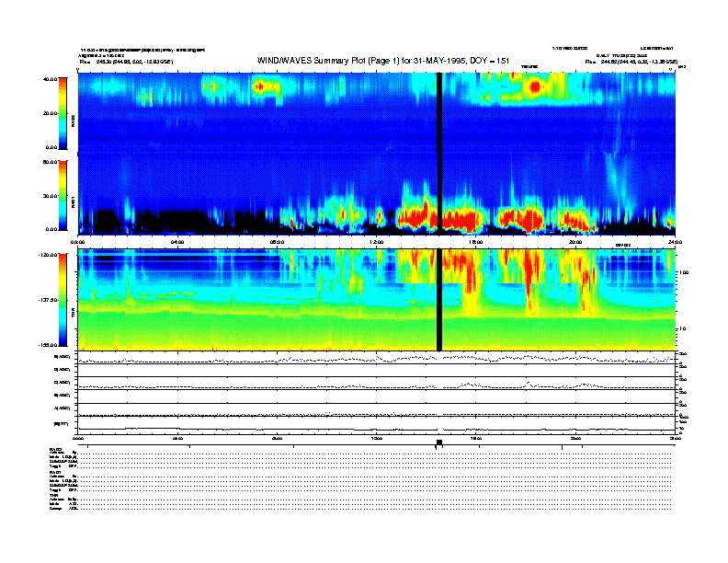This screenshot has height=563, width=728.
Task: Click the 12:00 time label below the RAD1 panel
Action: coord(377,242)
